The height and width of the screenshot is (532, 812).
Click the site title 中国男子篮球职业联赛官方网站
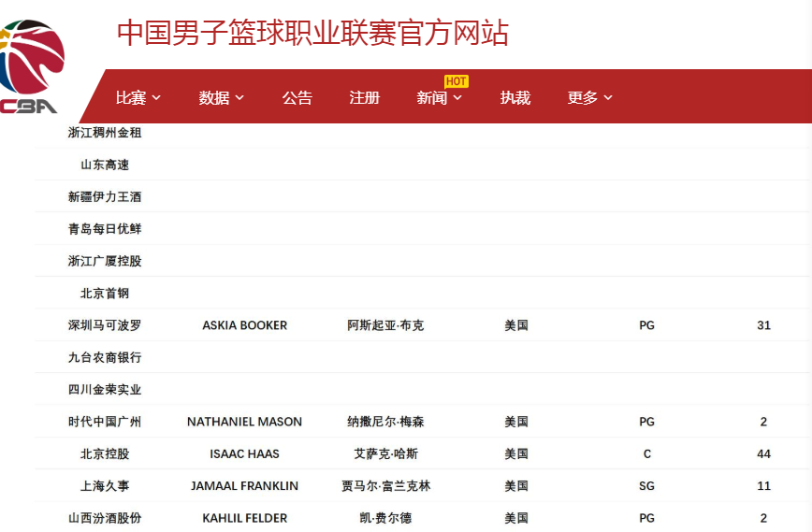[x=312, y=33]
